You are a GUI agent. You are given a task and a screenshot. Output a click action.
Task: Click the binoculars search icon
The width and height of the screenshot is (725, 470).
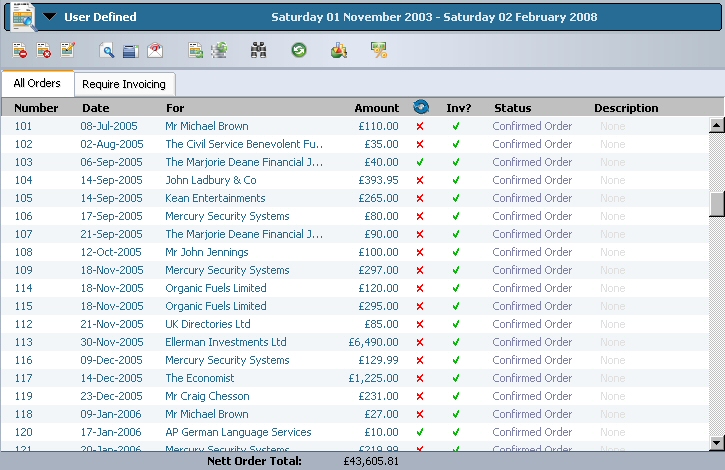pyautogui.click(x=259, y=50)
